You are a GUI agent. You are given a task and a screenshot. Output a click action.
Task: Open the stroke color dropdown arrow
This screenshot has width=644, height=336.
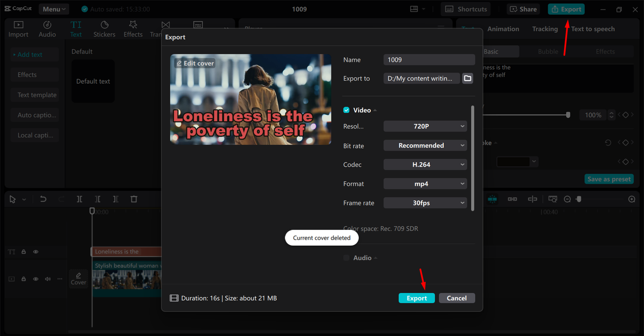[x=534, y=162]
